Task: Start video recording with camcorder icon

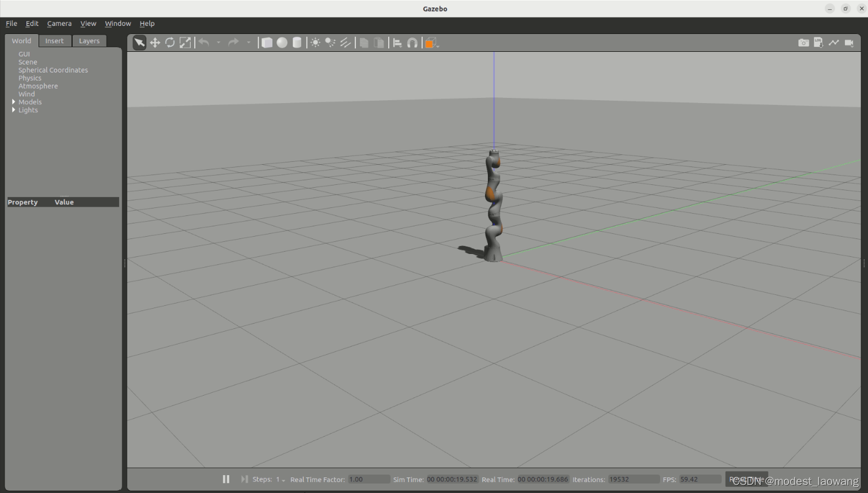Action: tap(849, 43)
